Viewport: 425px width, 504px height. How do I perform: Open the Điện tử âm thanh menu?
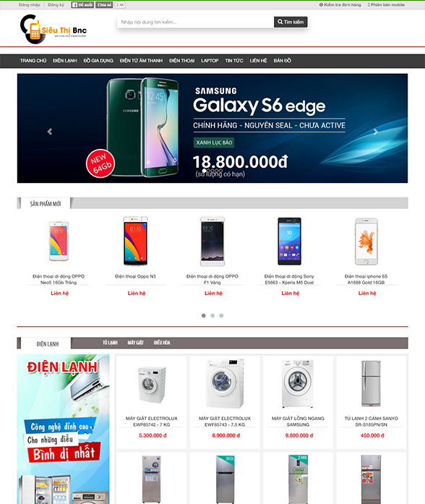click(141, 61)
